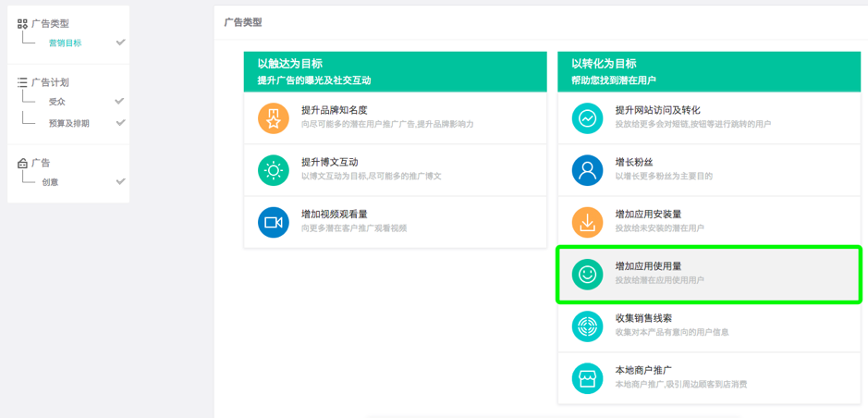868x418 pixels.
Task: Click the teal target icon for 收集销售线索
Action: click(x=587, y=326)
